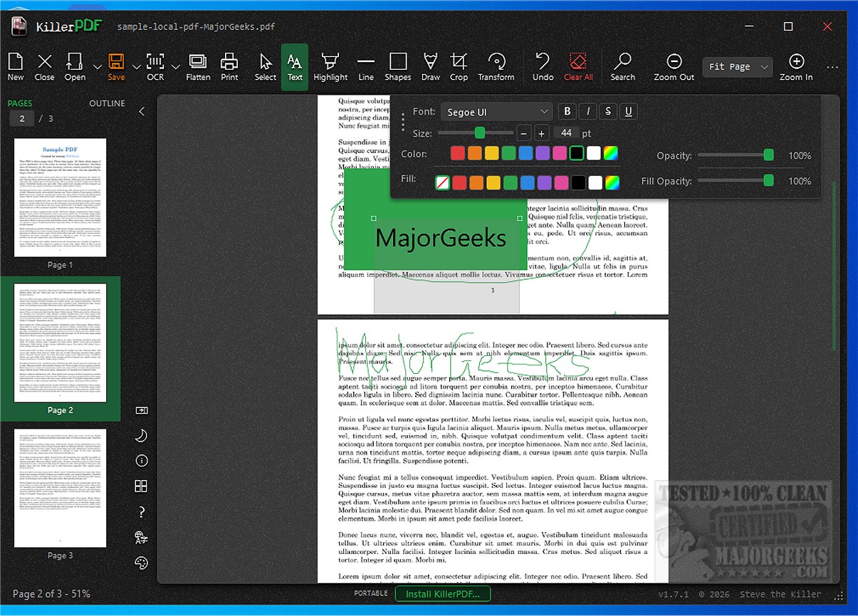Viewport: 858px width, 616px height.
Task: Click the MajorGeeks text annotation box
Action: (x=440, y=237)
